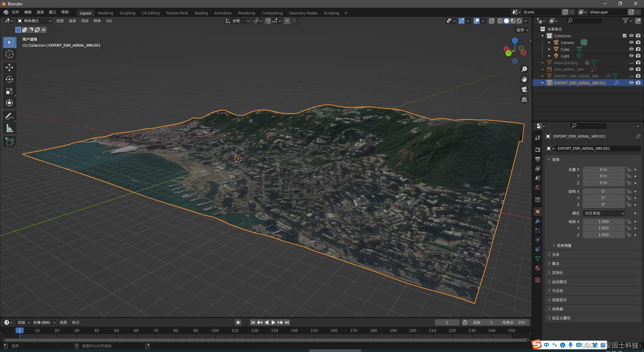Select the Move tool in the toolbar
The image size is (644, 352).
click(x=9, y=68)
